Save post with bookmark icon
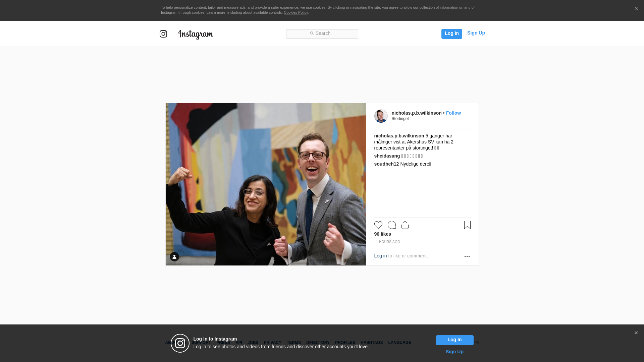Image resolution: width=644 pixels, height=362 pixels. click(x=467, y=225)
